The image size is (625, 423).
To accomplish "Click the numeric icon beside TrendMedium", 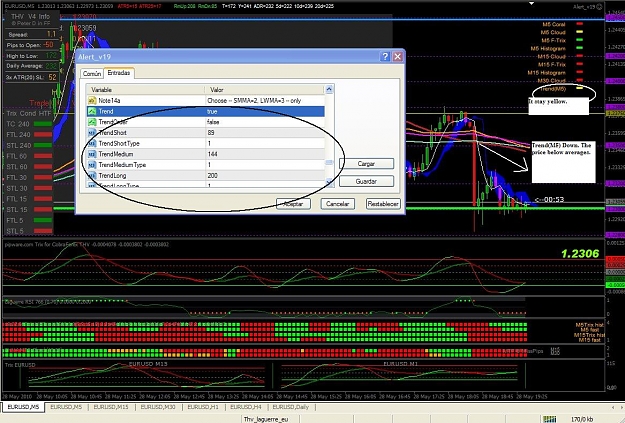I will pyautogui.click(x=92, y=154).
